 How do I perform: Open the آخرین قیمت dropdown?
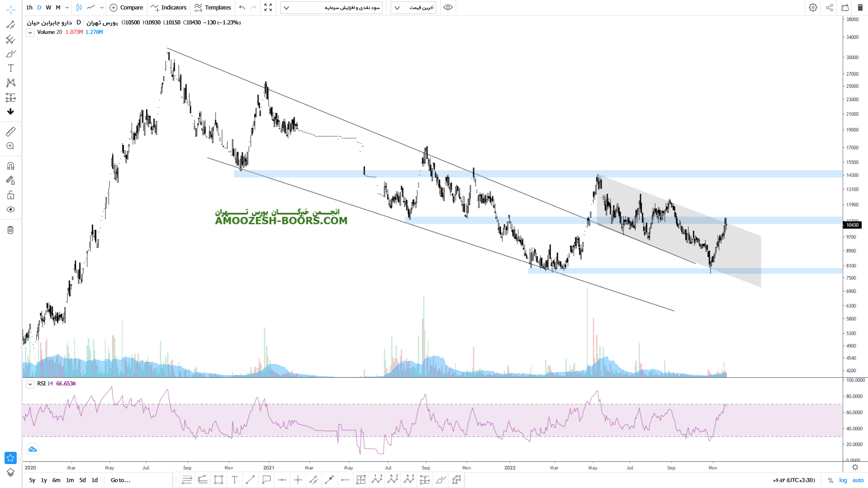coord(413,8)
